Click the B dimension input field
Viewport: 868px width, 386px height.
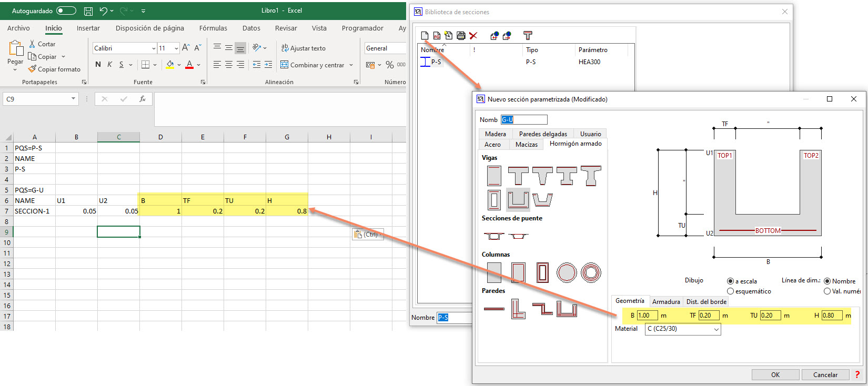pos(647,316)
